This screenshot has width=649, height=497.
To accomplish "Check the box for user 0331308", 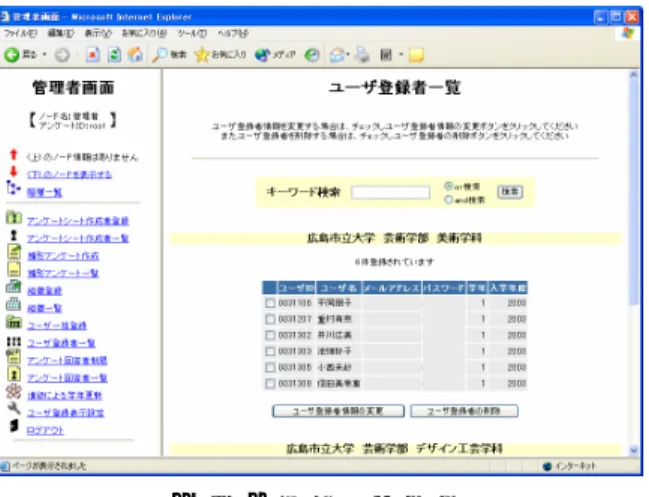I will coord(270,384).
